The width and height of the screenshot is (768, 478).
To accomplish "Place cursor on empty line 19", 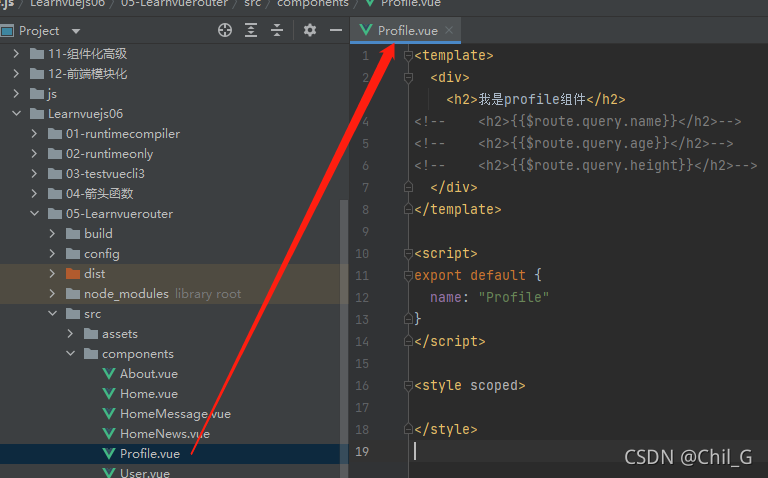I will click(x=588, y=451).
